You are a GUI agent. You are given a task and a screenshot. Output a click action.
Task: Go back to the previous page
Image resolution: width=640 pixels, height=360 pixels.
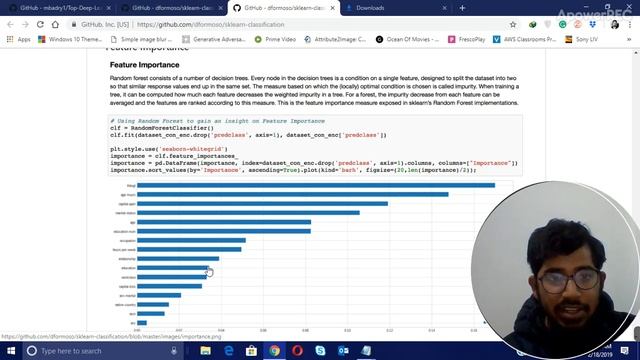[x=10, y=24]
